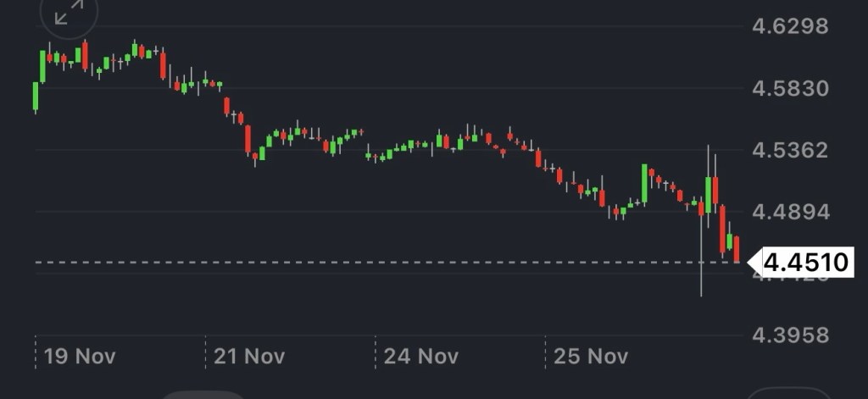
Task: Jump to the 24 Nov date marker
Action: click(x=420, y=356)
